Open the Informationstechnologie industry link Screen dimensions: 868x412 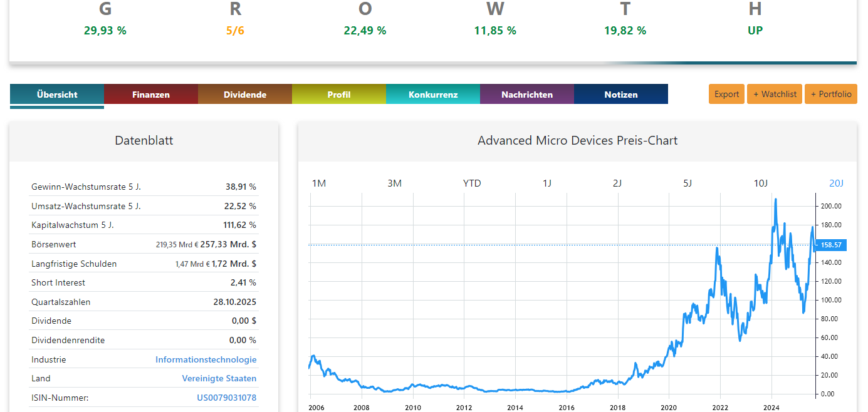(x=206, y=359)
